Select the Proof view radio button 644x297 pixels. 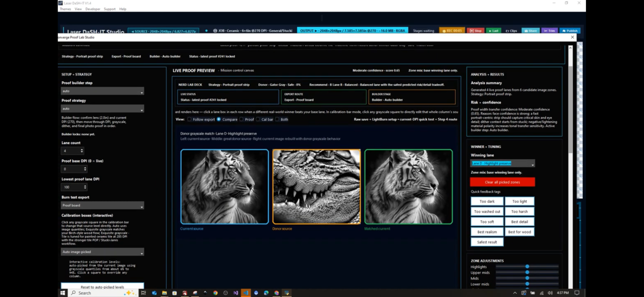(x=241, y=120)
